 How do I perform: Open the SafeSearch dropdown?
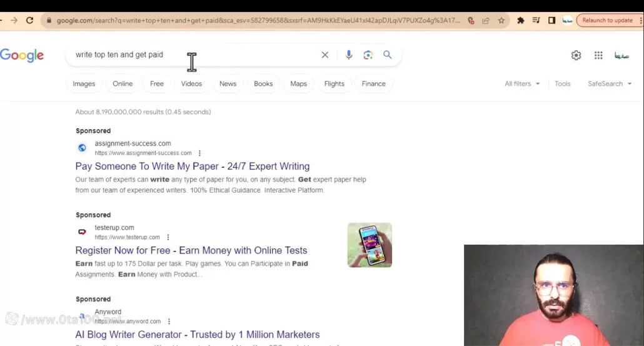point(609,84)
